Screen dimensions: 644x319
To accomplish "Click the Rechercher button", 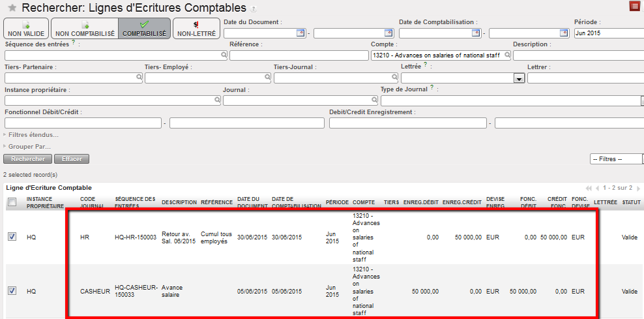I will [28, 159].
